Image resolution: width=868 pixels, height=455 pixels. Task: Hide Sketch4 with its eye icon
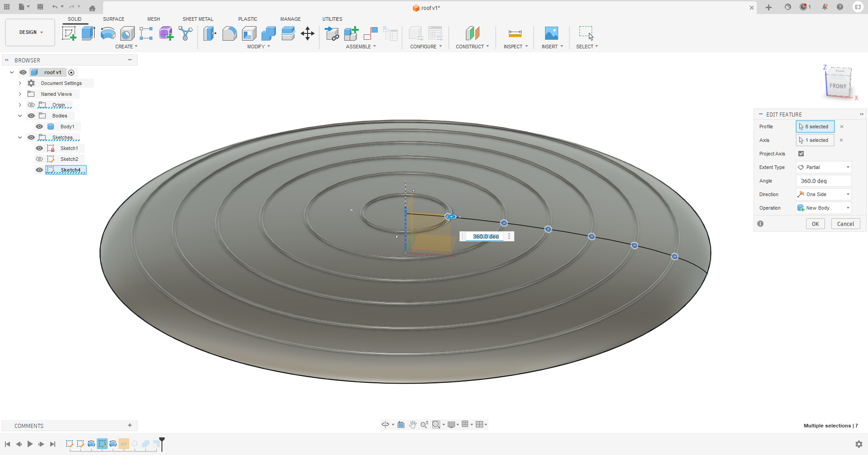[x=39, y=170]
